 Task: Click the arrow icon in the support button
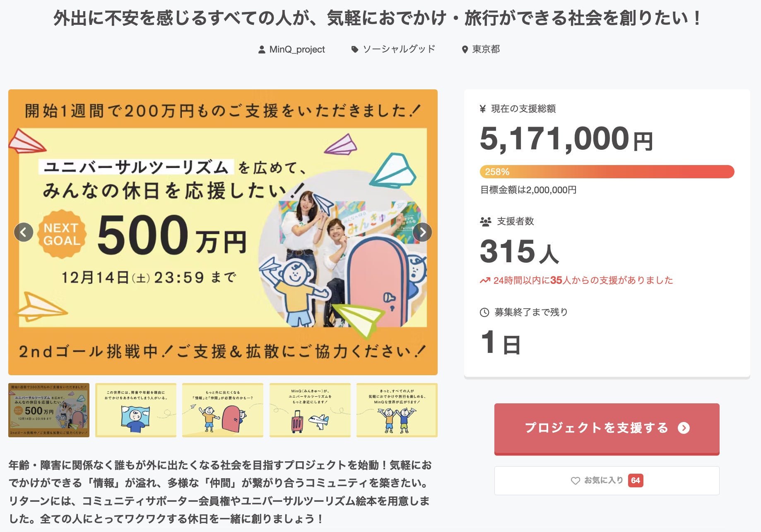pyautogui.click(x=684, y=428)
